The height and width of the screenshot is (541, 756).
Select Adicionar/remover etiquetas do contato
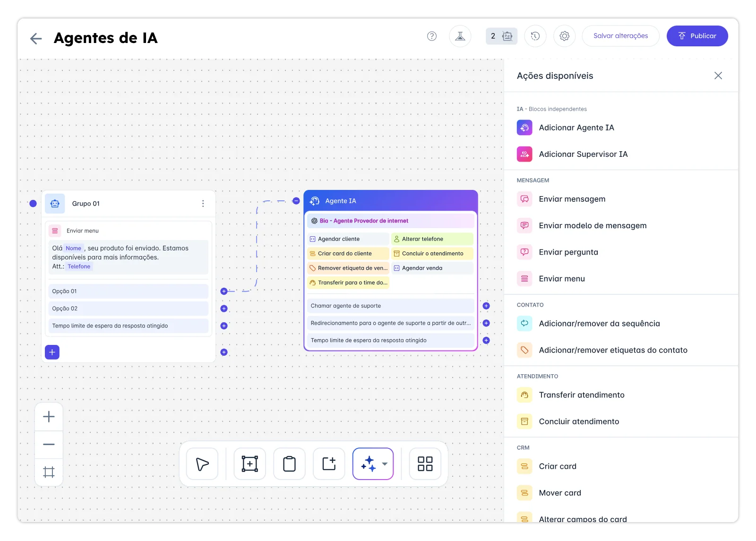pyautogui.click(x=602, y=350)
